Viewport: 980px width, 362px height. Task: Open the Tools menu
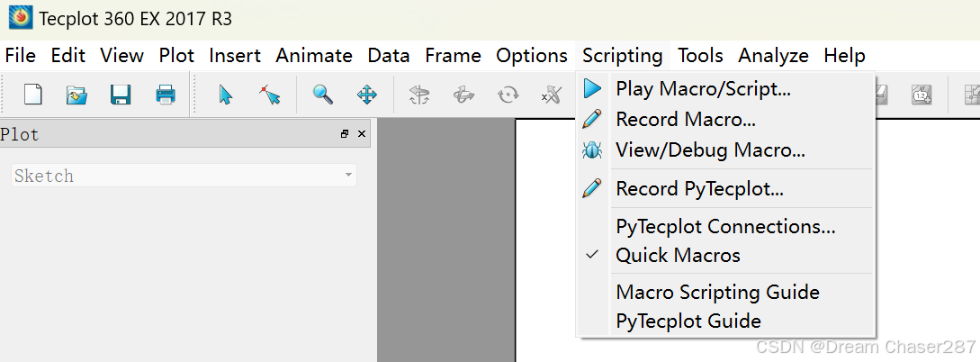coord(701,56)
